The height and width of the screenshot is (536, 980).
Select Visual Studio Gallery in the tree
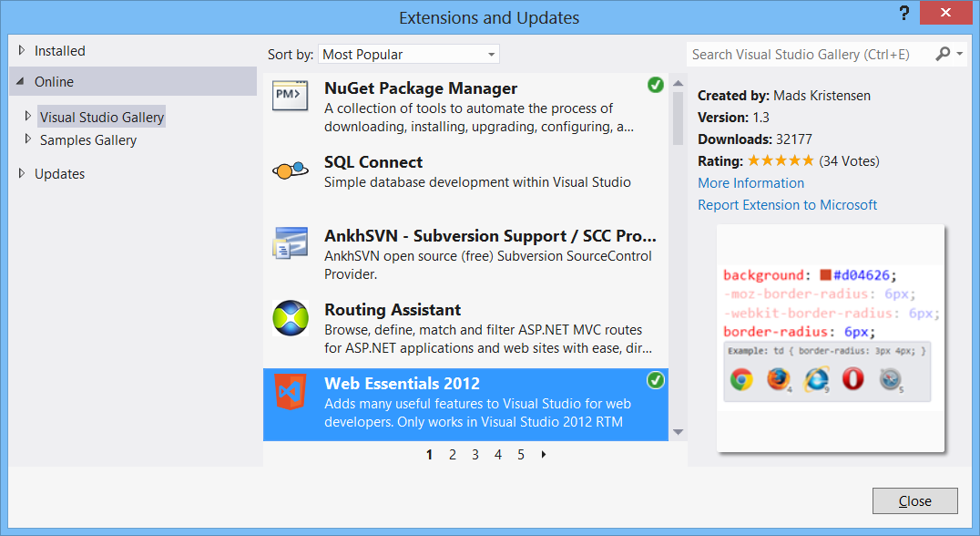[x=101, y=117]
